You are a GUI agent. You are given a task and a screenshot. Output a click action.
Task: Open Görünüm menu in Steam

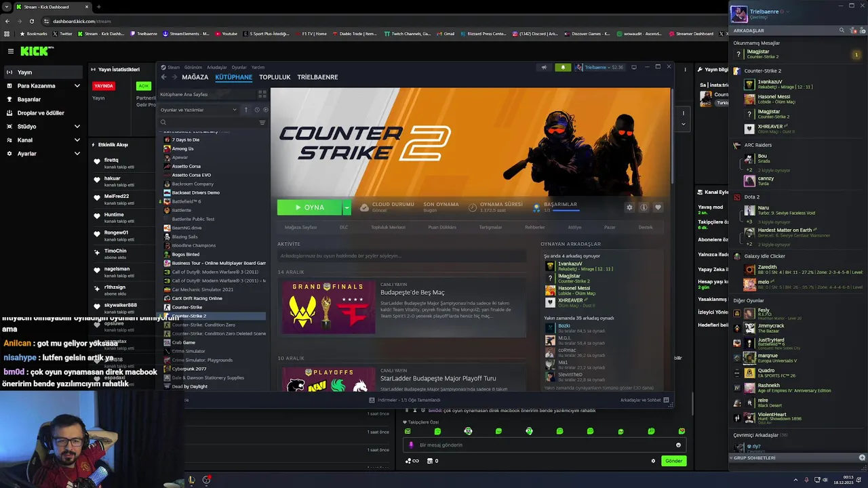coord(193,67)
